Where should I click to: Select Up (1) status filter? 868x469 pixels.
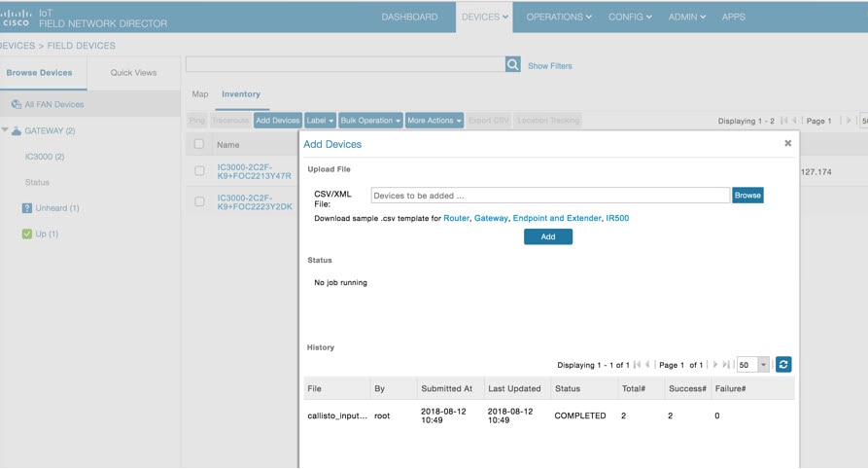[x=47, y=234]
